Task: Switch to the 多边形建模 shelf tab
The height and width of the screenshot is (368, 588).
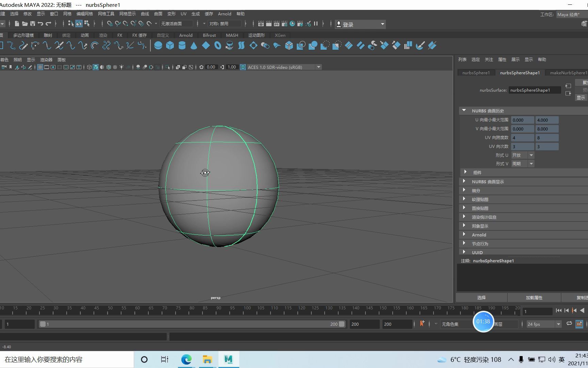Action: pos(23,35)
